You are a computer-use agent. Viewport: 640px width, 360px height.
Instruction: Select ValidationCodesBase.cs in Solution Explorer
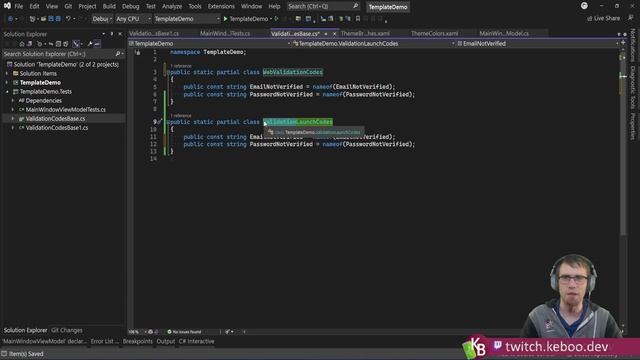tap(55, 119)
